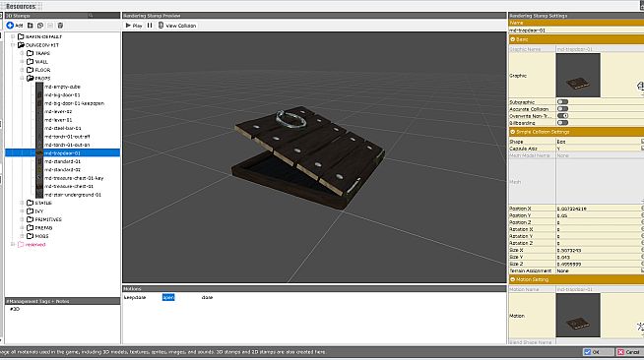The height and width of the screenshot is (360, 644).
Task: Select md-big-door-01 stamp
Action: tap(62, 94)
